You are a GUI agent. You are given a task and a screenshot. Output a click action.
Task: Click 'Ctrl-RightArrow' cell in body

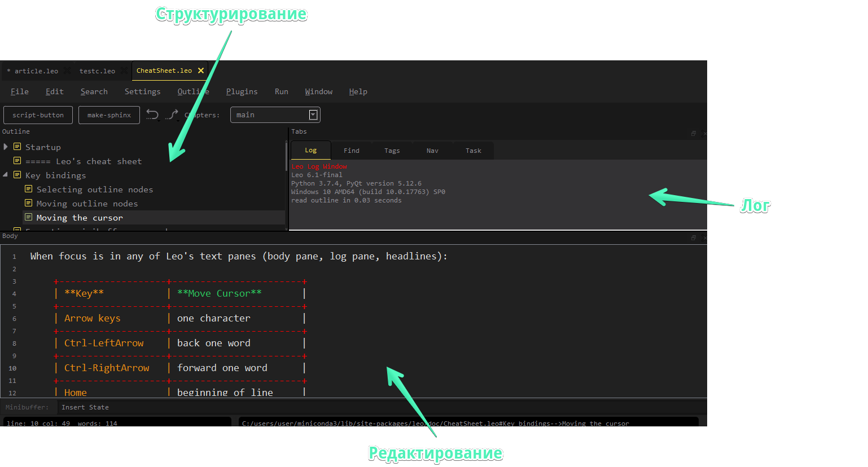tap(107, 368)
